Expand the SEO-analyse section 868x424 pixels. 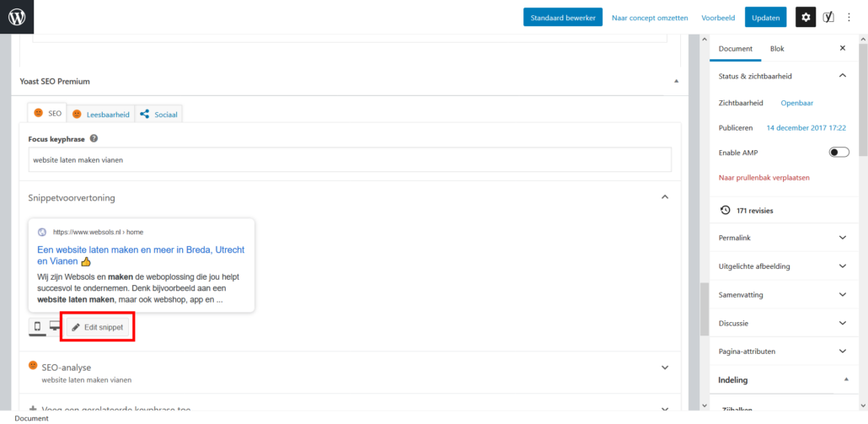666,368
